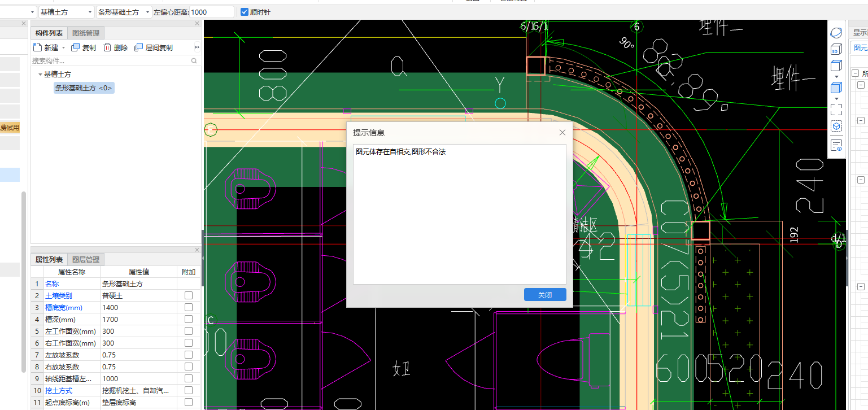This screenshot has height=410, width=868.
Task: Click the dashed box with cube icon
Action: point(836,127)
